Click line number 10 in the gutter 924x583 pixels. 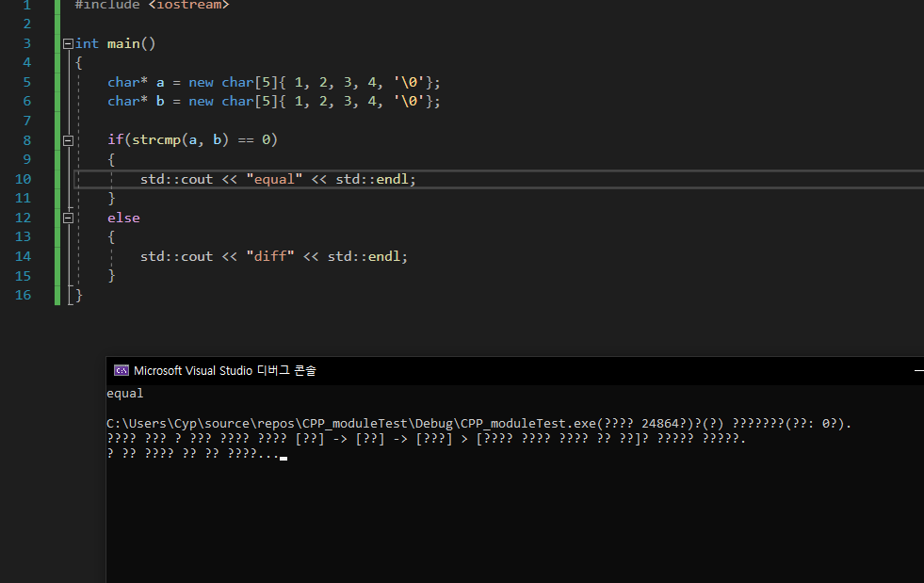pos(23,179)
